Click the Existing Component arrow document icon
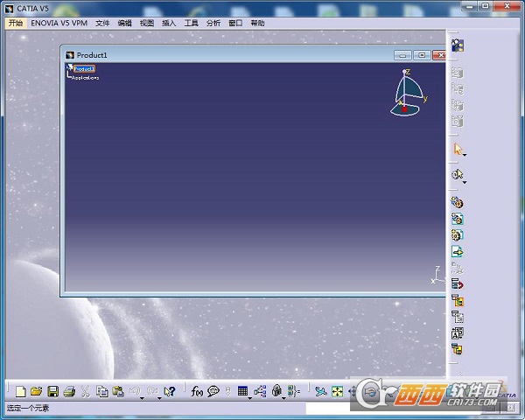This screenshot has height=420, width=525. click(458, 251)
